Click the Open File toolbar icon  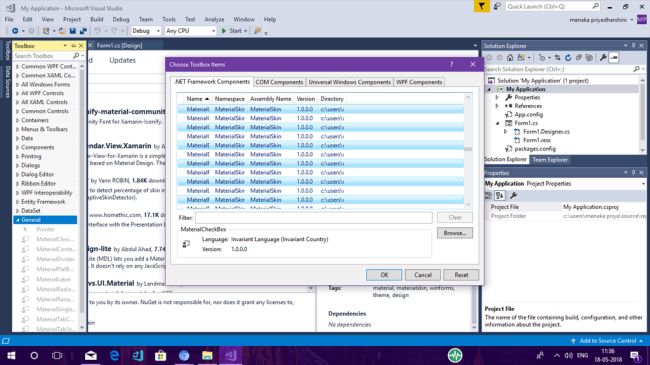coord(62,31)
